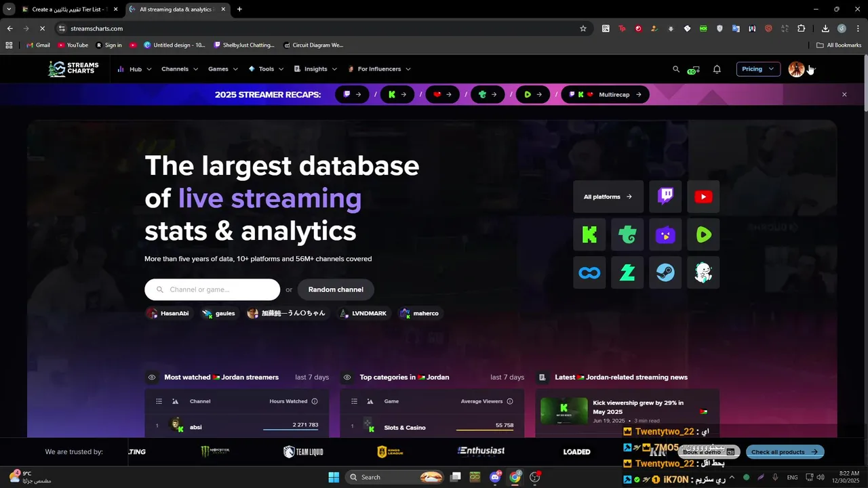Click the Average Viewers info icon
This screenshot has width=868, height=488.
[510, 401]
